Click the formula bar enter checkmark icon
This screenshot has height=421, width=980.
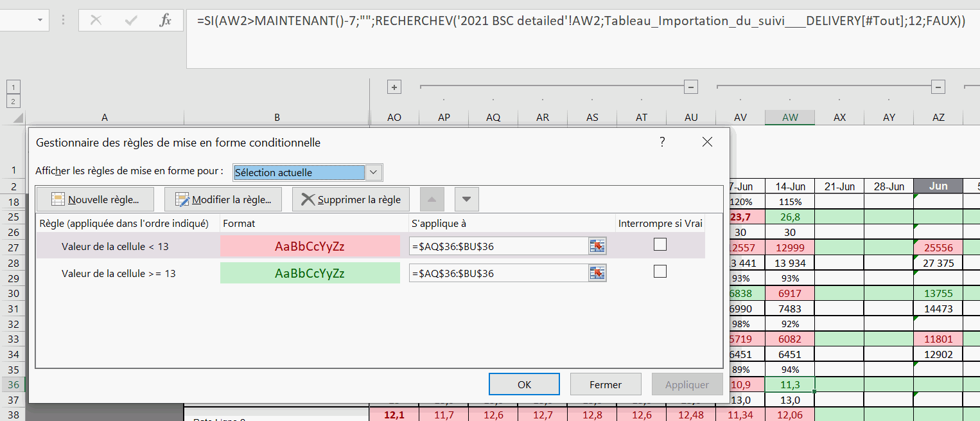pos(131,21)
